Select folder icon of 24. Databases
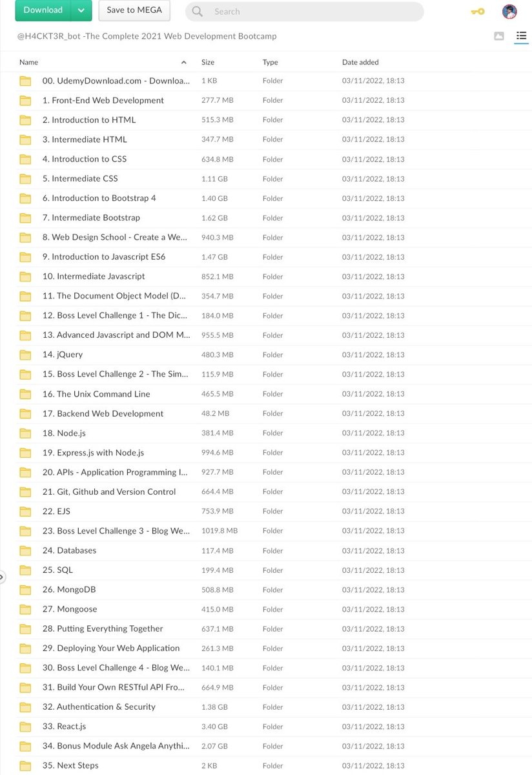The height and width of the screenshot is (775, 532). coord(25,550)
